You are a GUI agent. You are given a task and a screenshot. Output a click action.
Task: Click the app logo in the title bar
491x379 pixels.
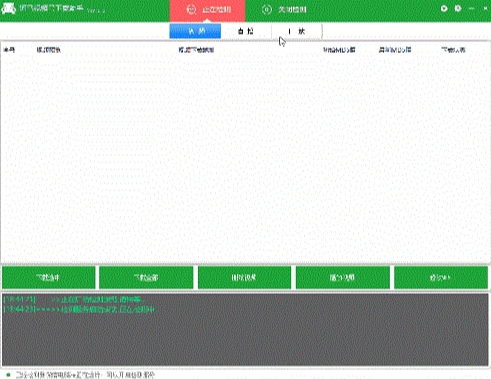pos(8,9)
